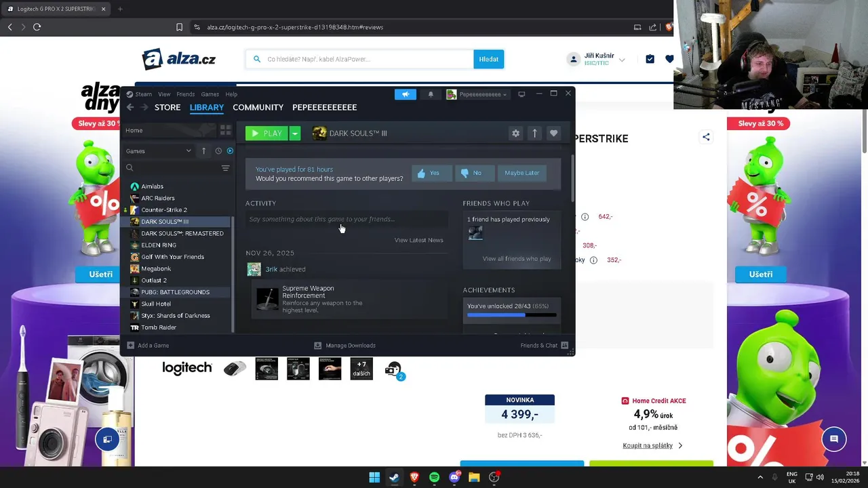Click the green PLAY button
The image size is (868, 488).
coord(267,134)
